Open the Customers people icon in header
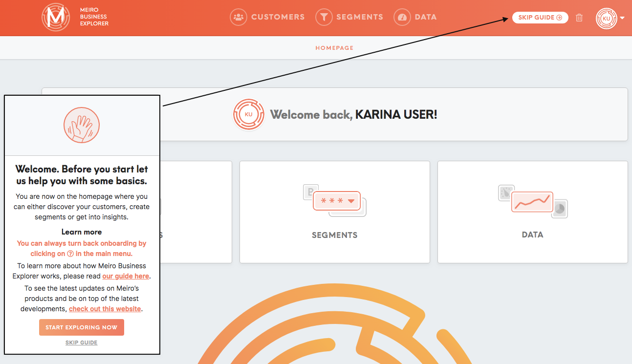 tap(238, 17)
